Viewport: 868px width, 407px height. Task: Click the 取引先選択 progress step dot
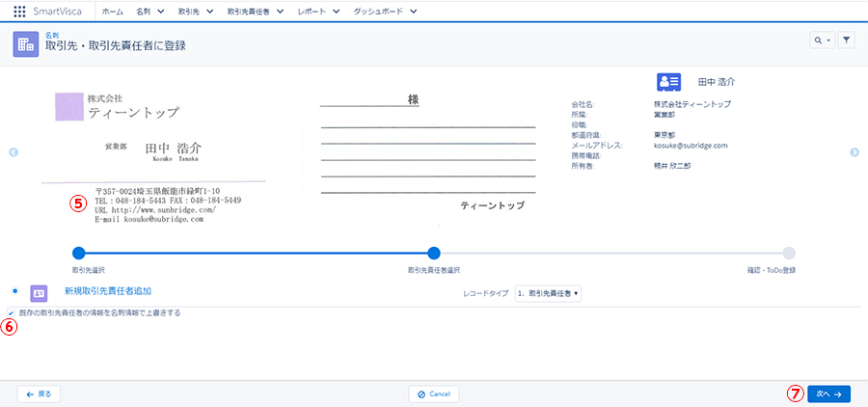click(x=79, y=253)
